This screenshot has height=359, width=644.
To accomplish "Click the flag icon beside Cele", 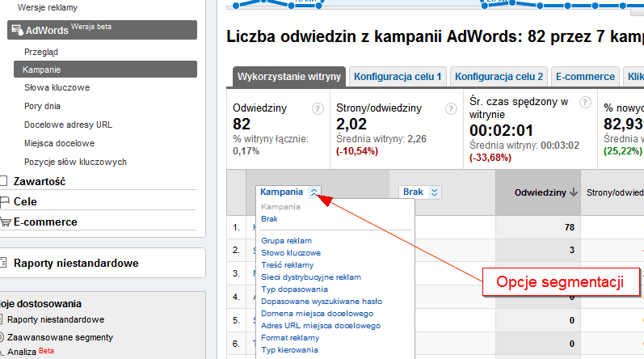I will pyautogui.click(x=5, y=201).
